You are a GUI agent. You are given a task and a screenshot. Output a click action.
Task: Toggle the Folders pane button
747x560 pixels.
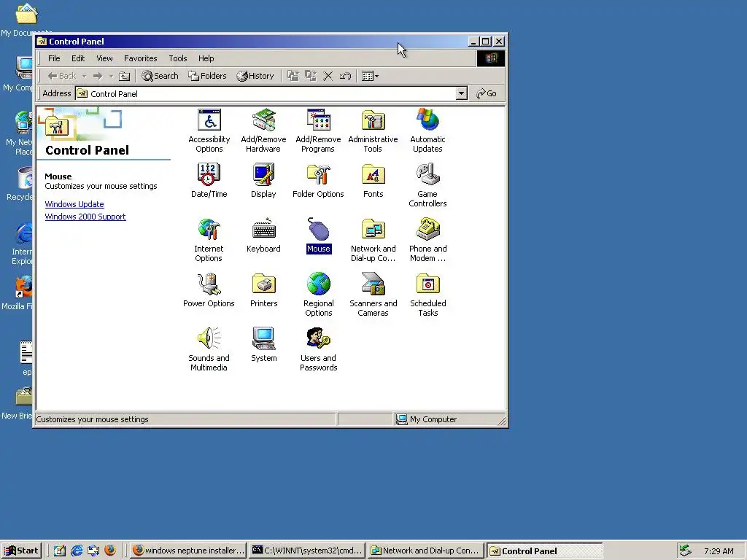pyautogui.click(x=207, y=76)
